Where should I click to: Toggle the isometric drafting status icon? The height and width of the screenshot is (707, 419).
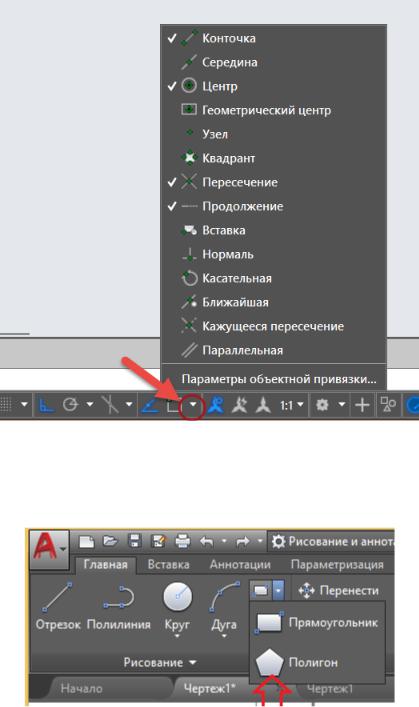[x=110, y=405]
